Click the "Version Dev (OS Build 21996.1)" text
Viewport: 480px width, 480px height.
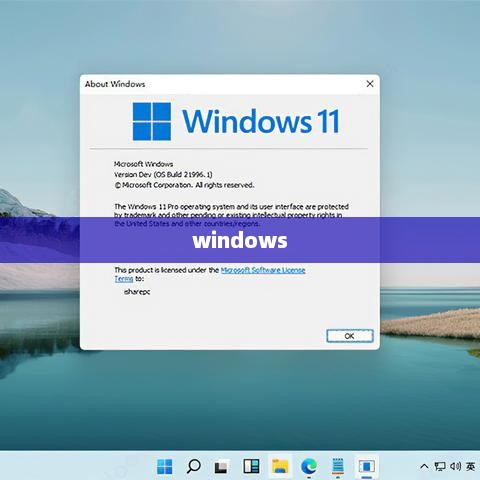[x=163, y=174]
